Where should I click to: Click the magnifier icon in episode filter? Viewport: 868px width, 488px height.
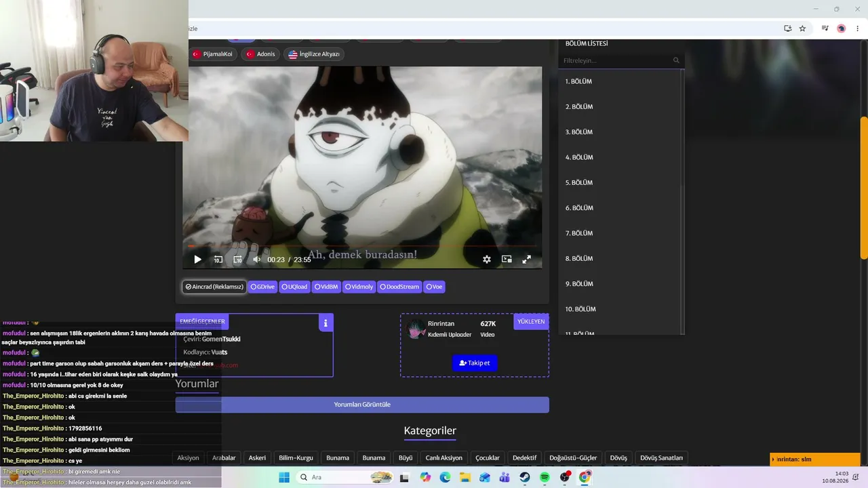click(676, 60)
